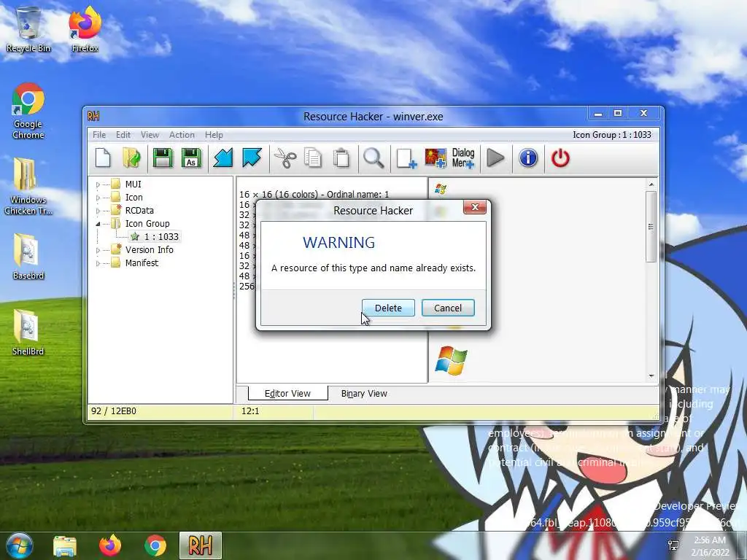The height and width of the screenshot is (560, 747).
Task: Expand the Manifest tree node
Action: tap(98, 262)
